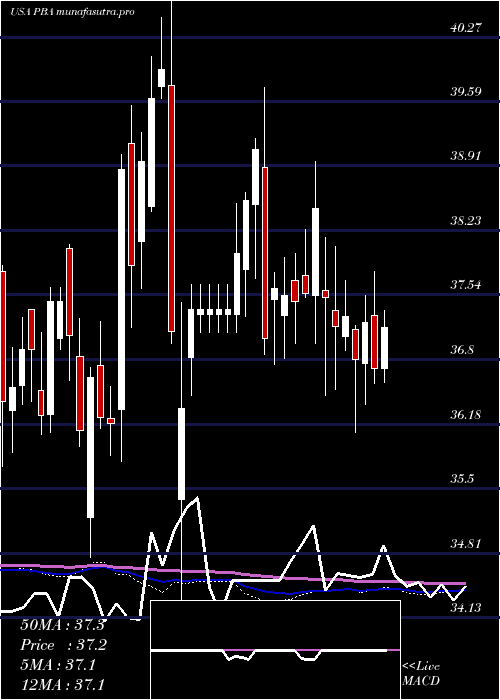500x700 pixels.
Task: Click the 39.59 price axis label
Action: (x=466, y=92)
